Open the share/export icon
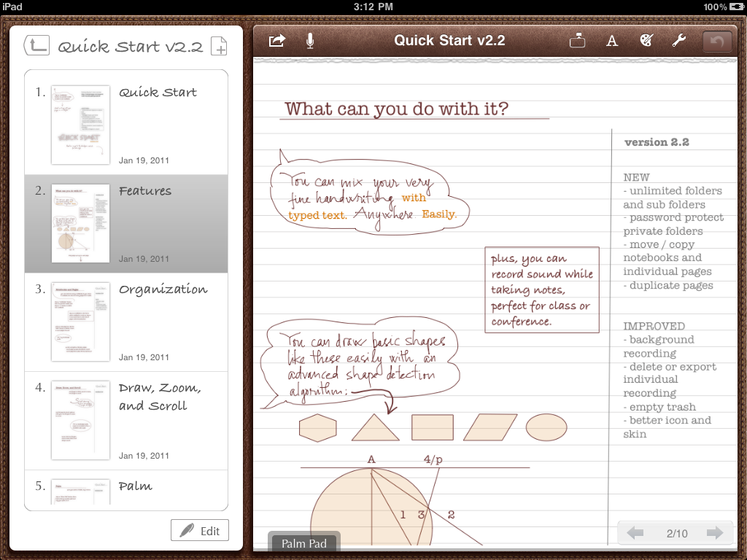This screenshot has width=747, height=560. tap(277, 41)
